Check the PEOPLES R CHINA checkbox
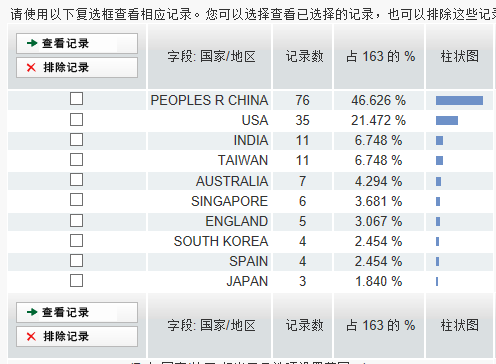Screen dimensions: 496x364 [76, 99]
